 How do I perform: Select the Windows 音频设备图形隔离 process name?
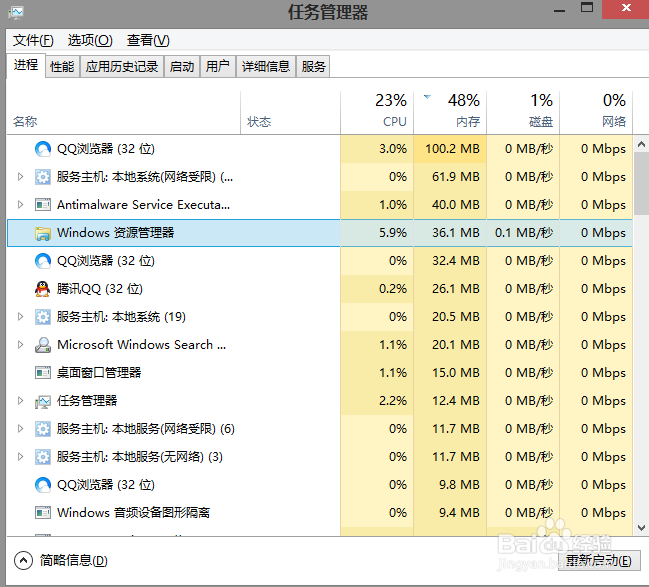(133, 513)
